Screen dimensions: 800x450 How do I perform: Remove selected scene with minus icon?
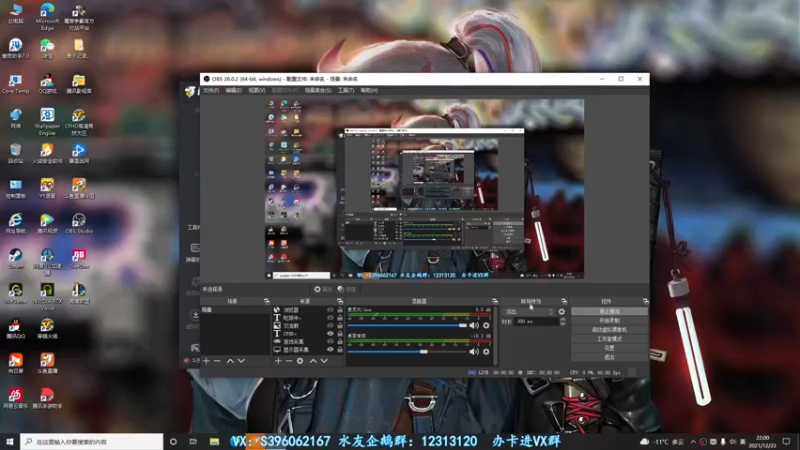[x=217, y=361]
